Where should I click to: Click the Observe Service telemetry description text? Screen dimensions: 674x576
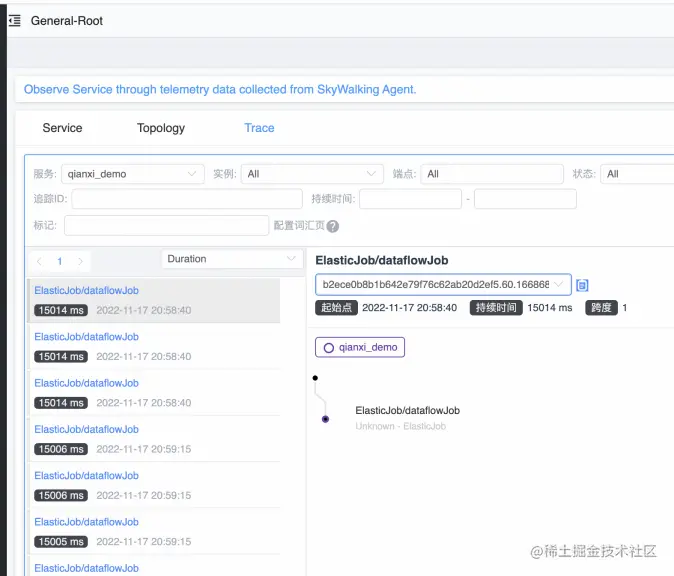point(220,89)
